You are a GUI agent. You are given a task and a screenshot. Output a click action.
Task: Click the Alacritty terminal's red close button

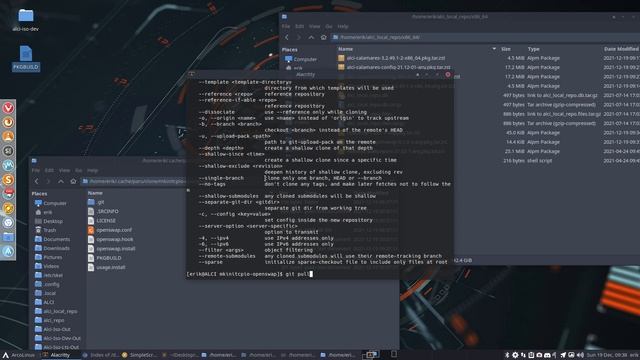point(448,75)
